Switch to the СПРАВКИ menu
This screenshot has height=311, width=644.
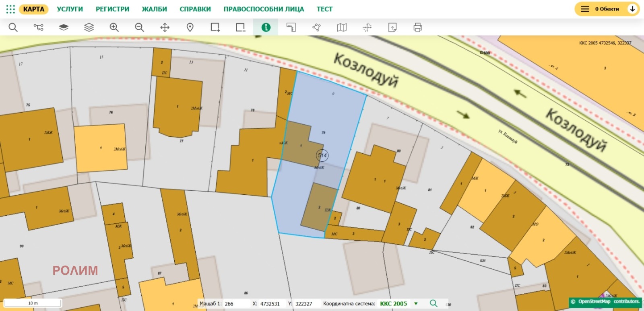[195, 9]
